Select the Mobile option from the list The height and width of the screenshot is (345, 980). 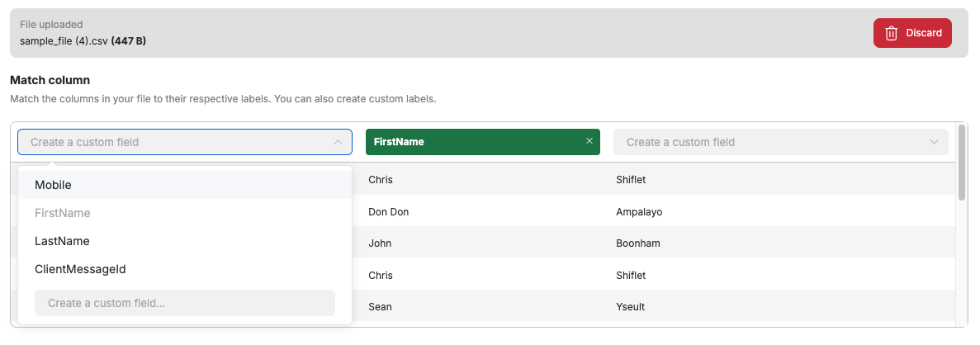[53, 185]
